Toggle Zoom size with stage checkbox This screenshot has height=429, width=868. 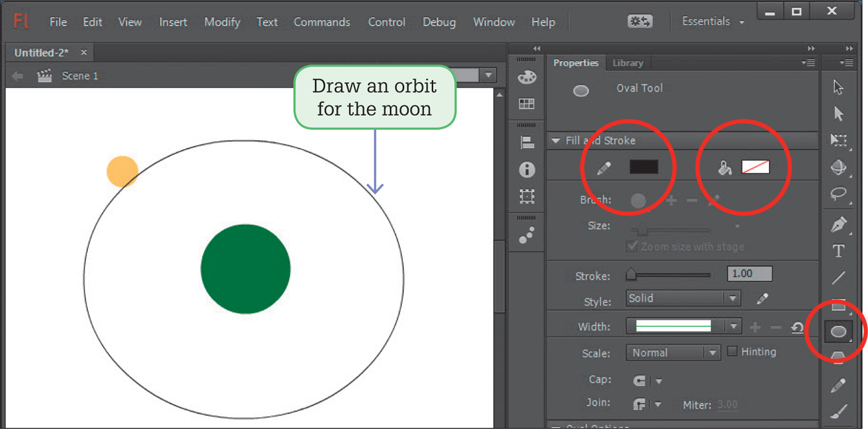point(632,247)
